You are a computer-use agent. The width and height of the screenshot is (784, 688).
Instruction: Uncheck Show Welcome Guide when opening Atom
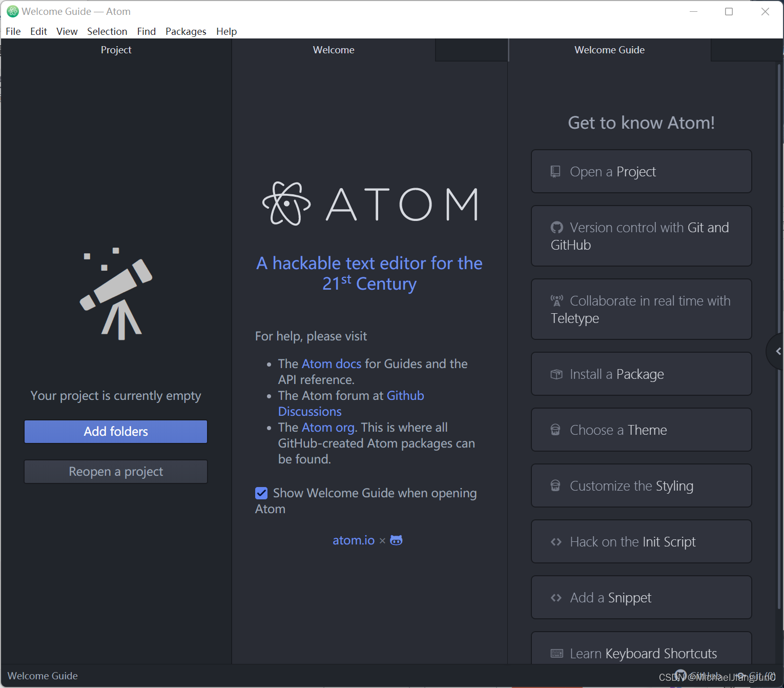tap(261, 493)
